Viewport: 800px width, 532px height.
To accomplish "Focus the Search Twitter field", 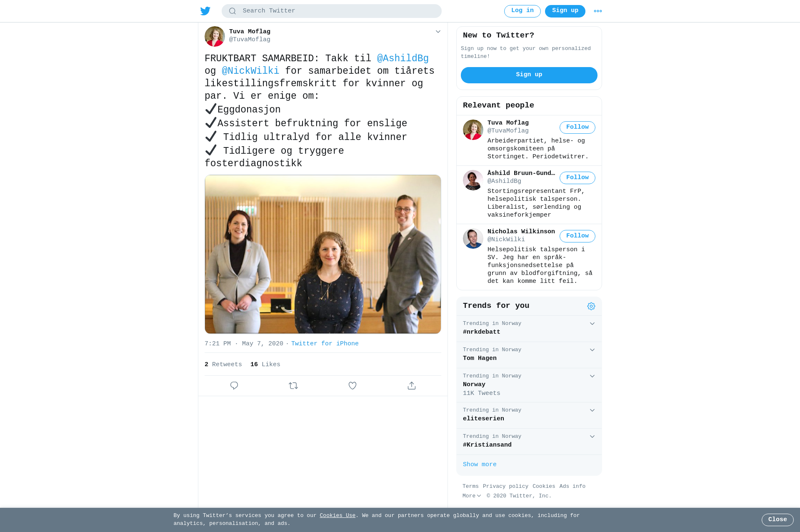I will click(332, 11).
